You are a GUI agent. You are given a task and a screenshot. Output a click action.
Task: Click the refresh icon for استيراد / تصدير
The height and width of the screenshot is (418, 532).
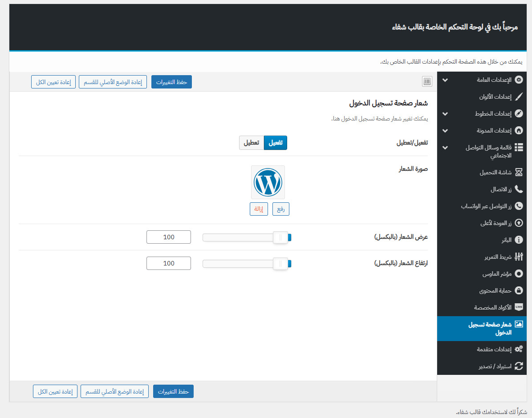pyautogui.click(x=519, y=366)
